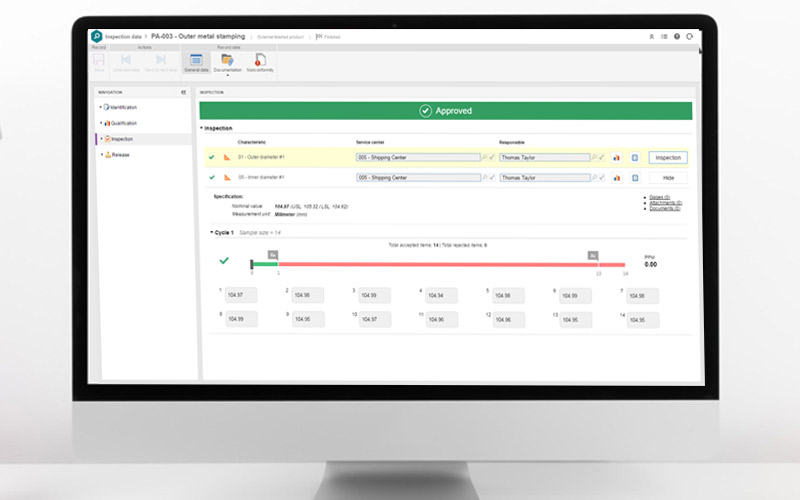Collapse the Navigation panel
This screenshot has height=500, width=800.
184,92
